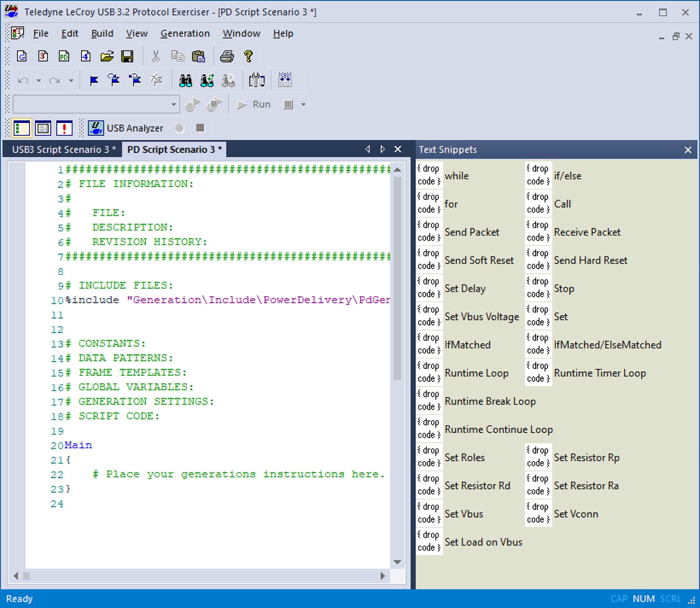The height and width of the screenshot is (608, 700).
Task: Click the editor vertical scrollbar down arrow
Action: [x=397, y=562]
